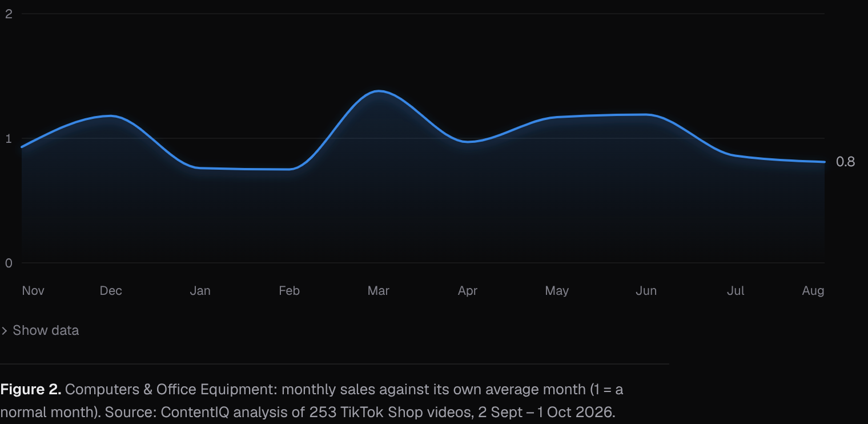Click the y-axis label 0
This screenshot has height=424, width=868.
9,263
